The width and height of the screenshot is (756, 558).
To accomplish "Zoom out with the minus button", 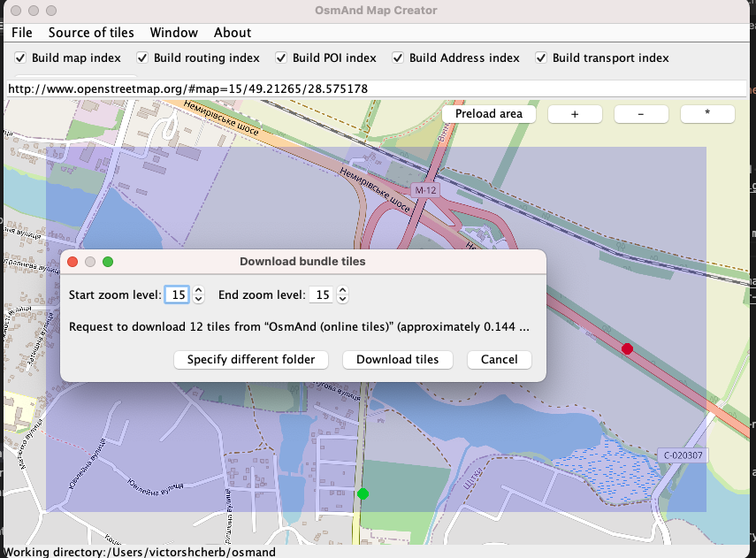I will point(641,114).
